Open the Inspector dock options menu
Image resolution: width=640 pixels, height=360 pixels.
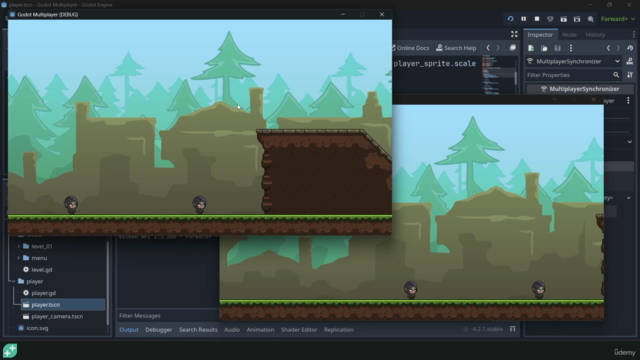pos(633,35)
